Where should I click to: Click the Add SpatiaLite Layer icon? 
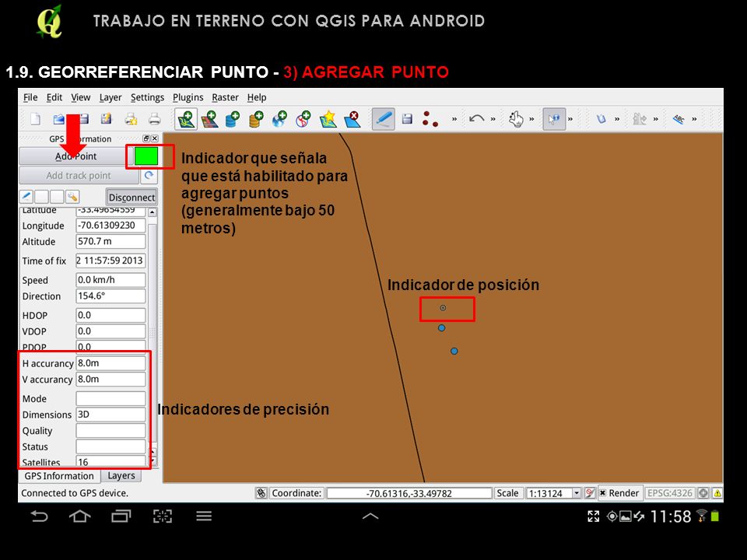click(x=256, y=119)
